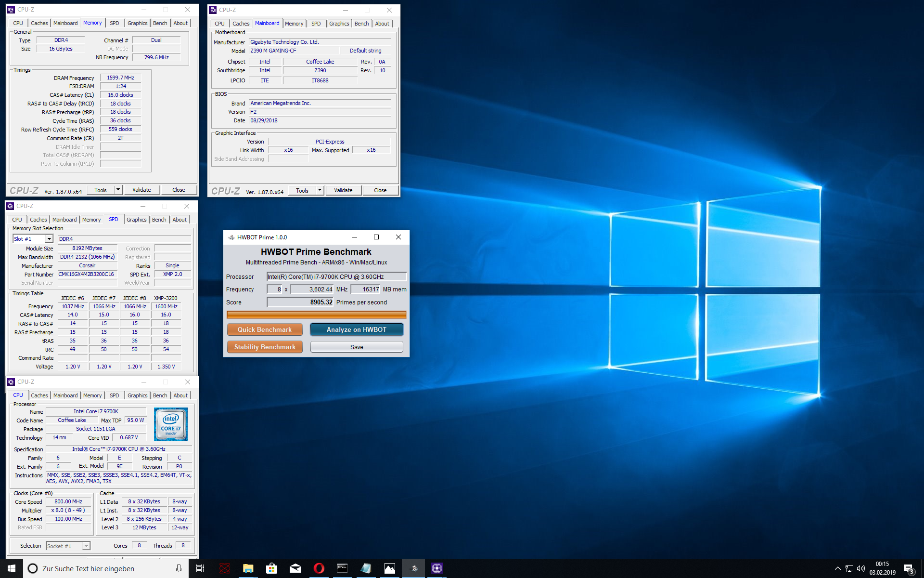Select the part number CMK16GX4M2B3200C16
Screen dimensions: 924x578
click(x=87, y=274)
